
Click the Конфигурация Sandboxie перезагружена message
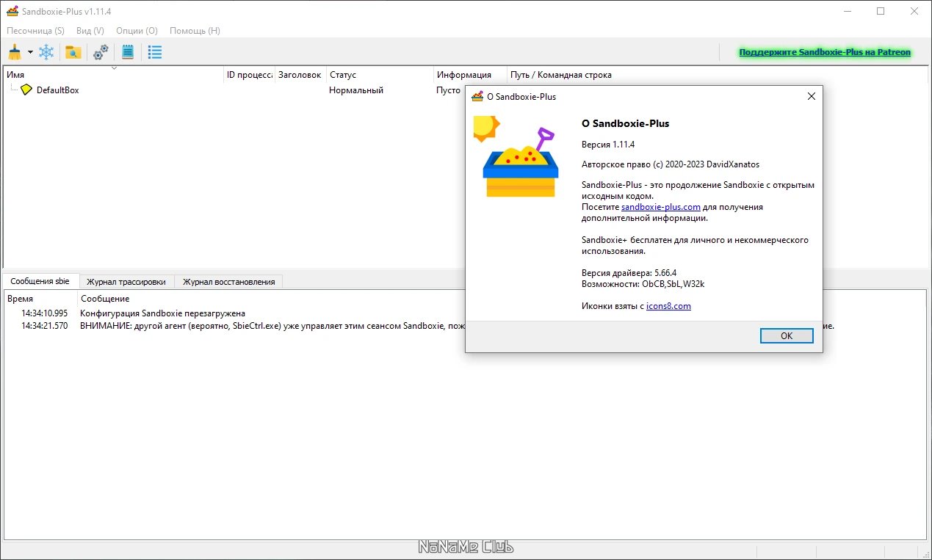[162, 313]
